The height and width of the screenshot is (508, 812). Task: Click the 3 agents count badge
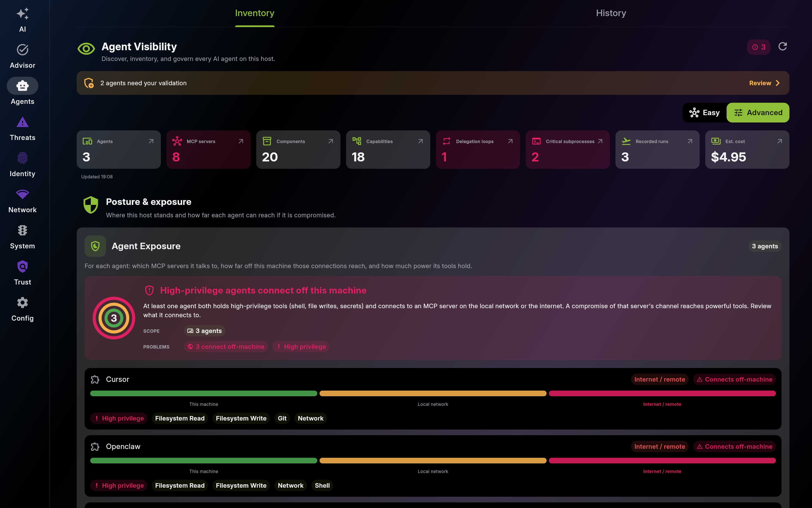point(765,246)
